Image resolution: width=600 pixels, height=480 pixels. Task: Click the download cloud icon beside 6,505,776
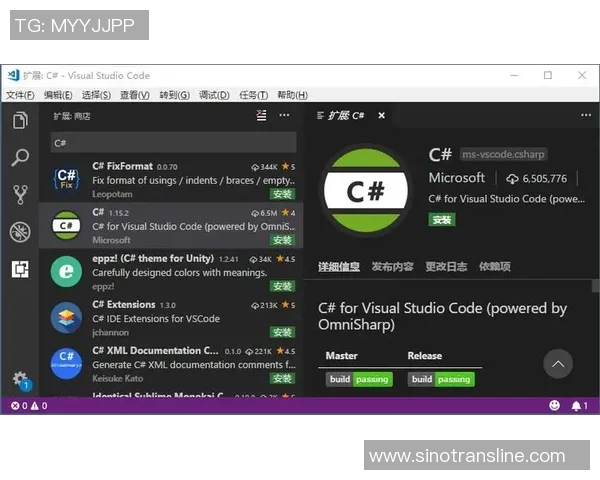click(x=512, y=178)
